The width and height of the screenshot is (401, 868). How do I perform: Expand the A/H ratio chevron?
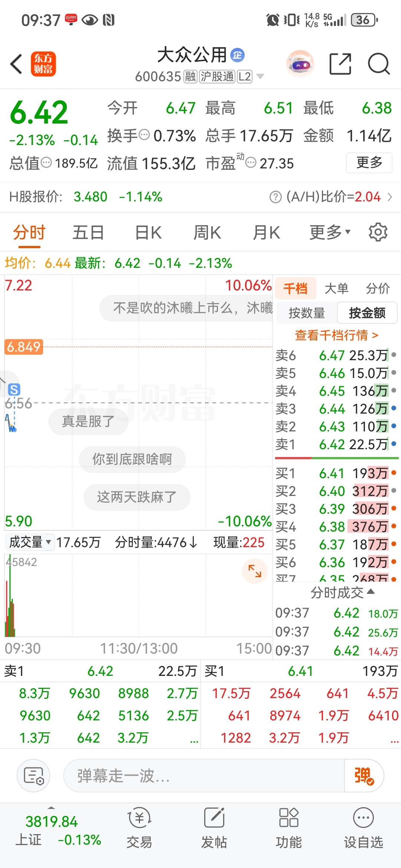390,197
